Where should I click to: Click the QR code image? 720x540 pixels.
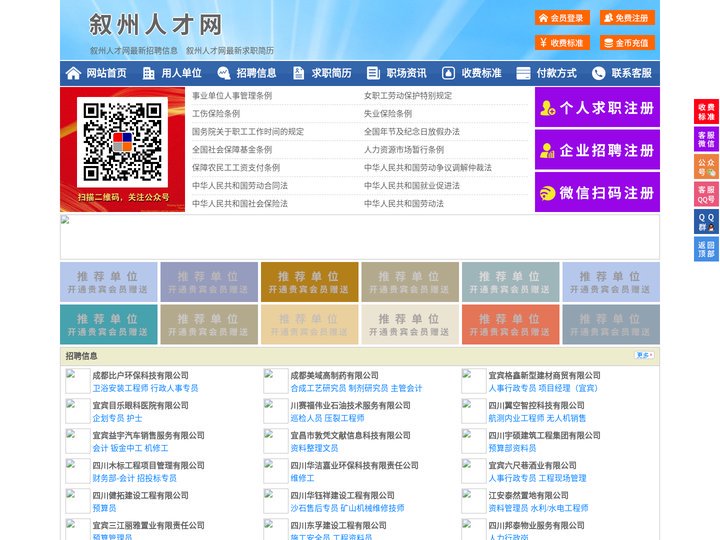[122, 142]
